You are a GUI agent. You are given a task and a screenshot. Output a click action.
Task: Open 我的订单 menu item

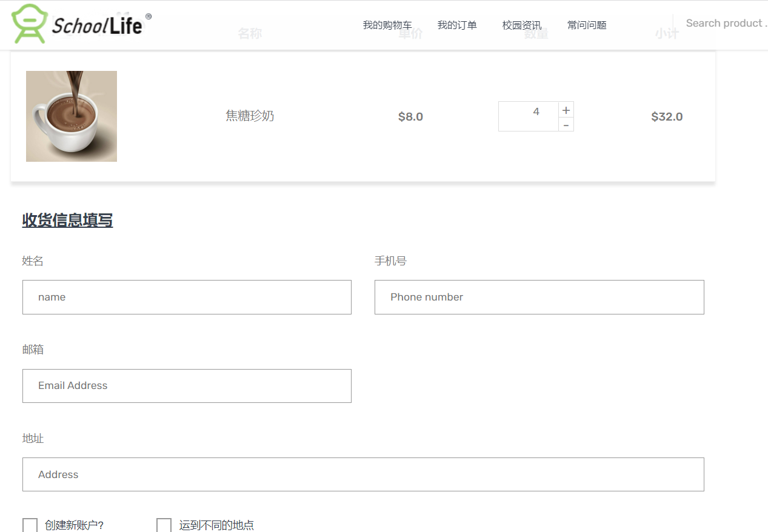(457, 25)
